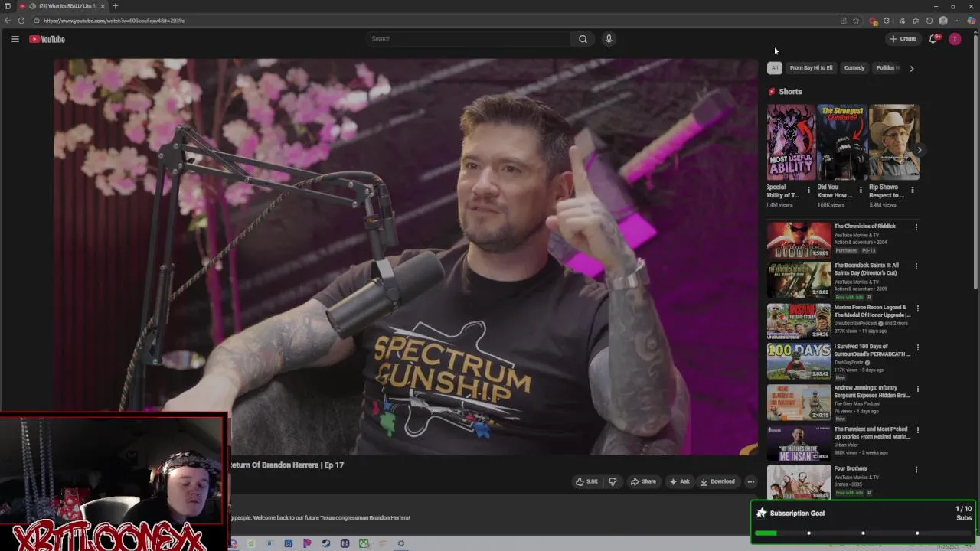This screenshot has width=980, height=551.
Task: Show next Shorts with the arrow
Action: pos(920,150)
